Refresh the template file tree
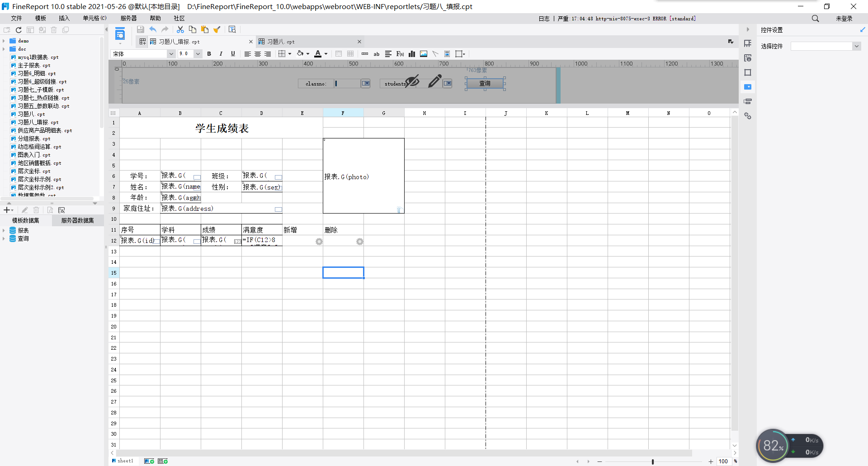 click(19, 30)
